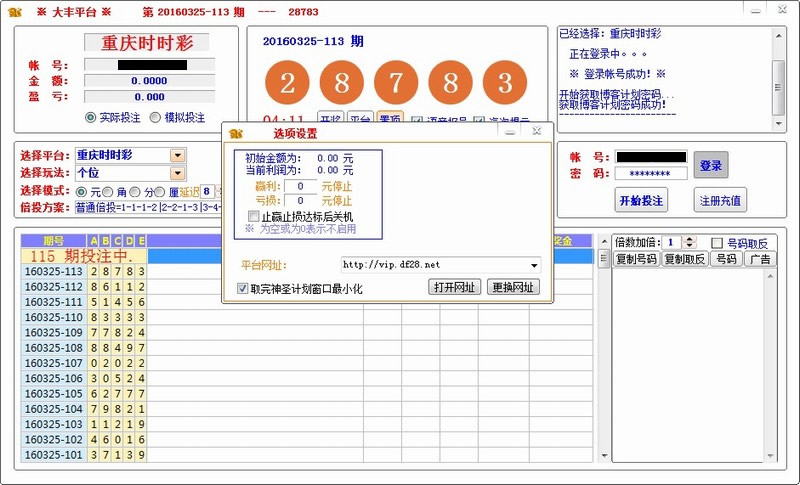Image resolution: width=800 pixels, height=485 pixels.
Task: Select row 160325-107 in results table
Action: [x=306, y=363]
